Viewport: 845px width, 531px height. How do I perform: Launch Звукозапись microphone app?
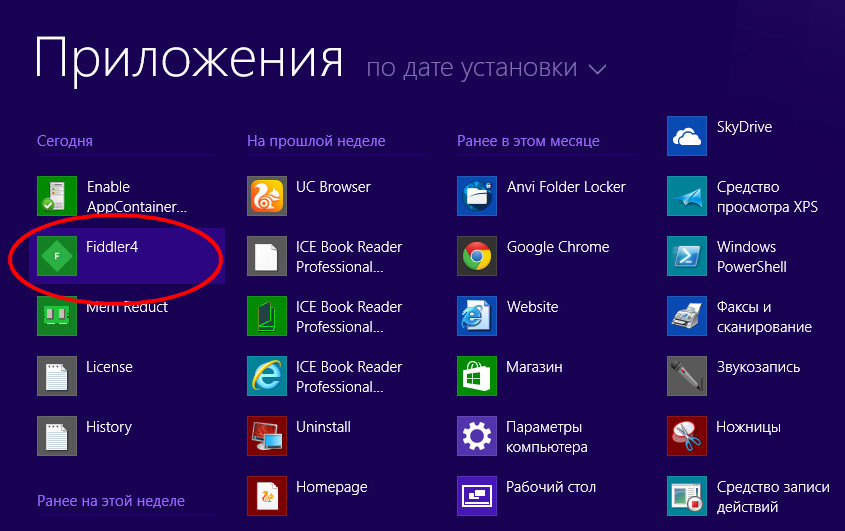[x=687, y=376]
